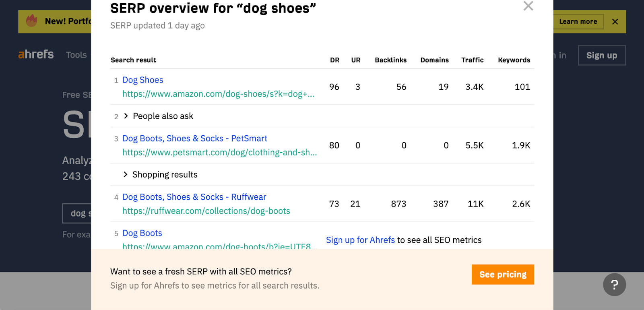This screenshot has height=310, width=644.
Task: Click the Backlinks column header
Action: click(x=390, y=60)
